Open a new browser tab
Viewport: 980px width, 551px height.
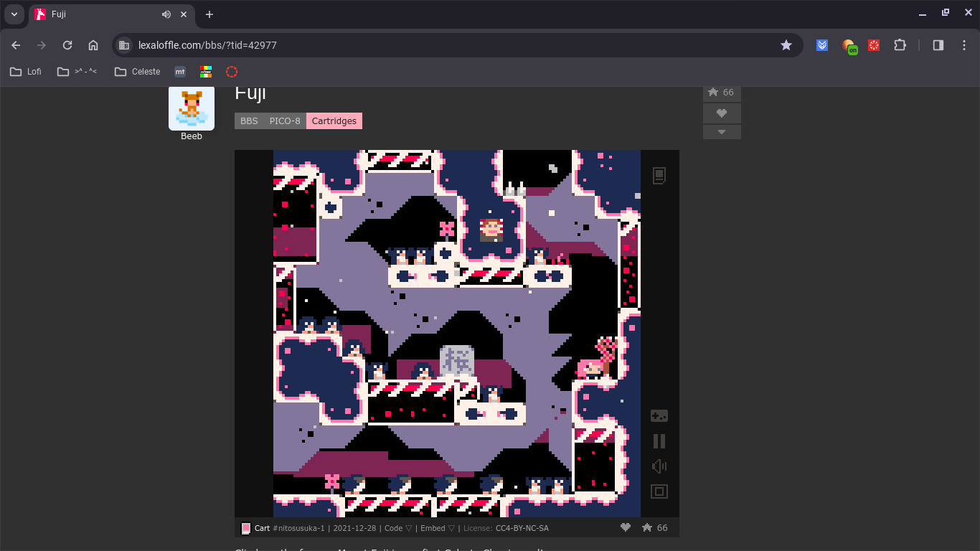coord(209,14)
